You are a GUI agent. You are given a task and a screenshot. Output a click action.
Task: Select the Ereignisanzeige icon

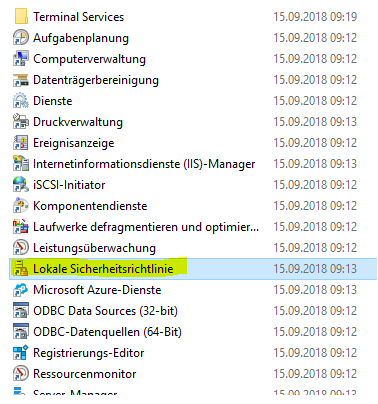coord(21,143)
